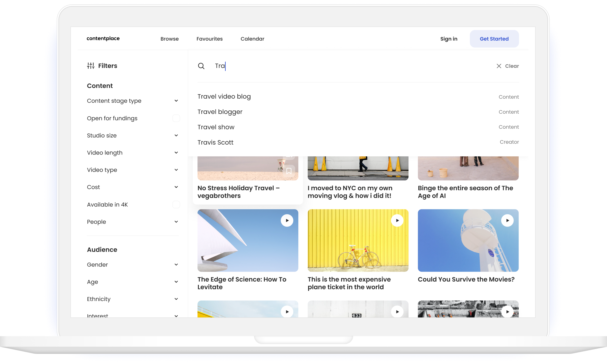Click the Content section heading
Image resolution: width=607 pixels, height=364 pixels.
click(100, 86)
